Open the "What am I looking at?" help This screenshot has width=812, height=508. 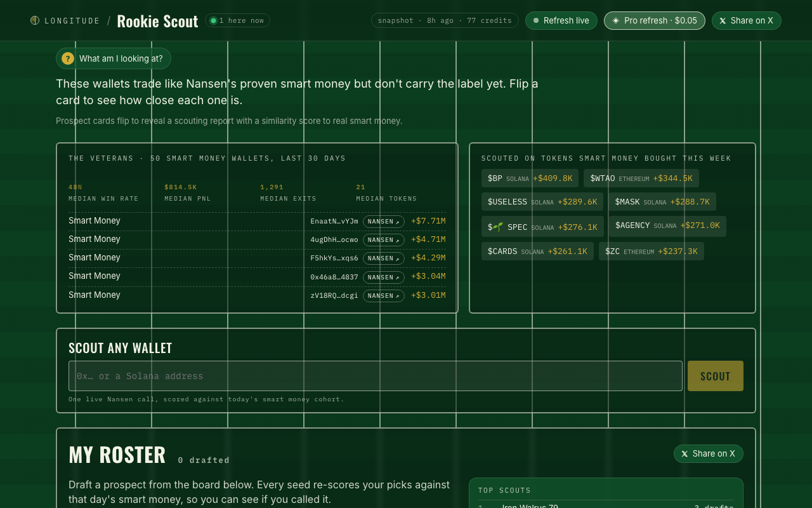(x=114, y=58)
